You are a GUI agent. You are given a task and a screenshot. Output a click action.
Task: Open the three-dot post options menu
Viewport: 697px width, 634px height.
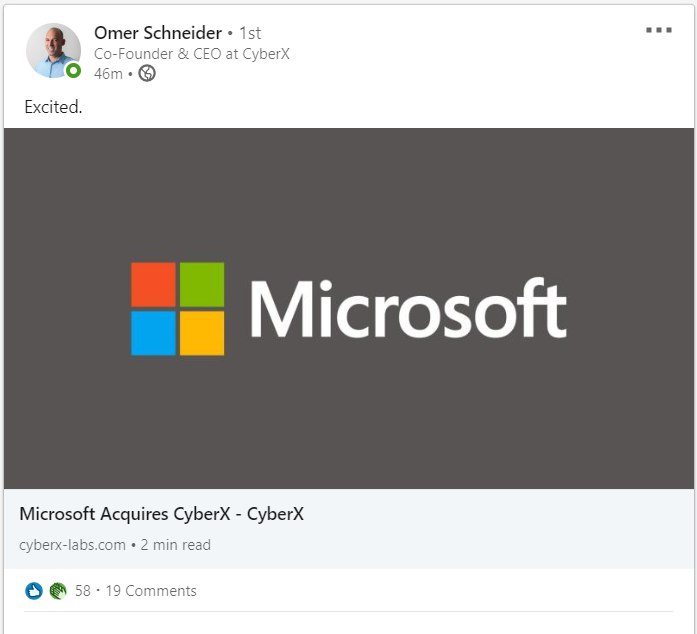click(x=659, y=30)
